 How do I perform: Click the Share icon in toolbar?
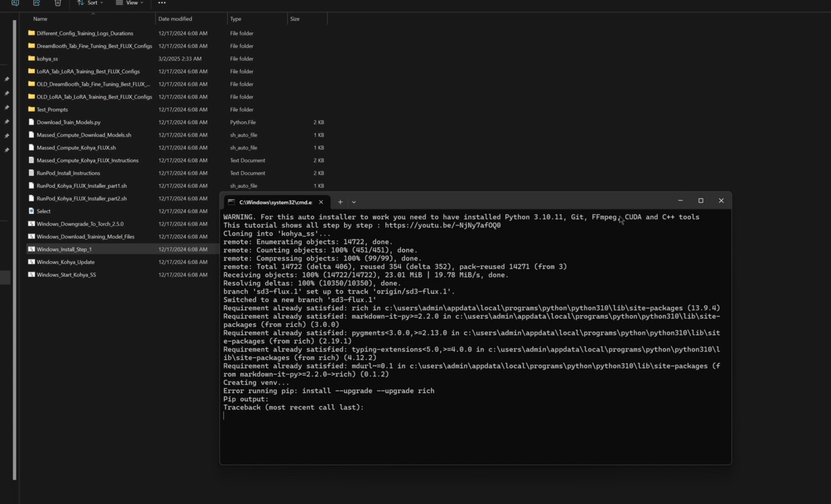tap(36, 3)
